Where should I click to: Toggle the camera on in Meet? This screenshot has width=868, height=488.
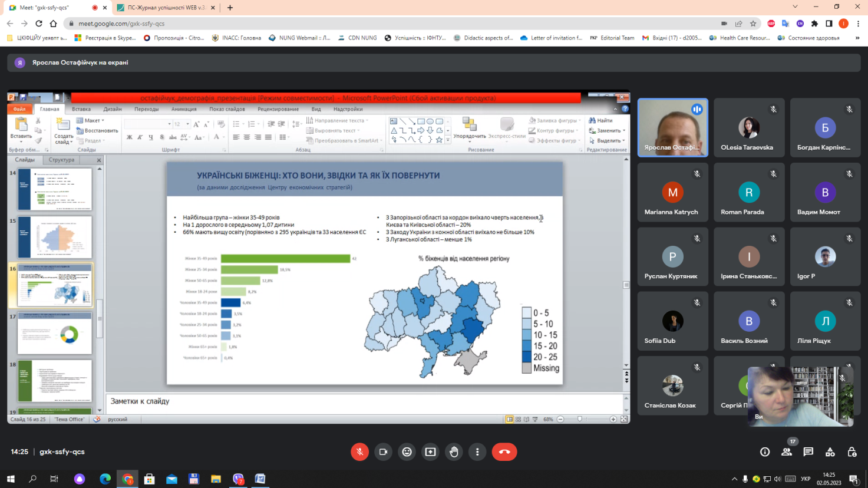click(x=383, y=452)
